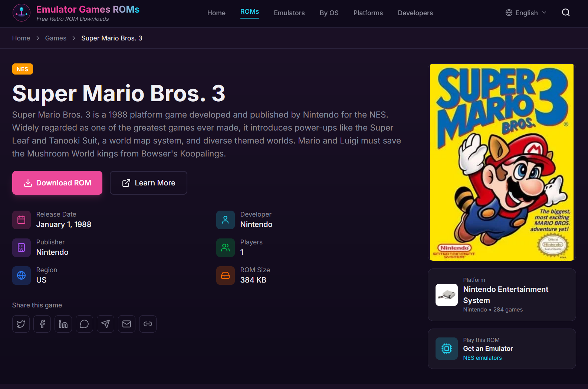
Task: Click the globe language icon
Action: tap(509, 13)
